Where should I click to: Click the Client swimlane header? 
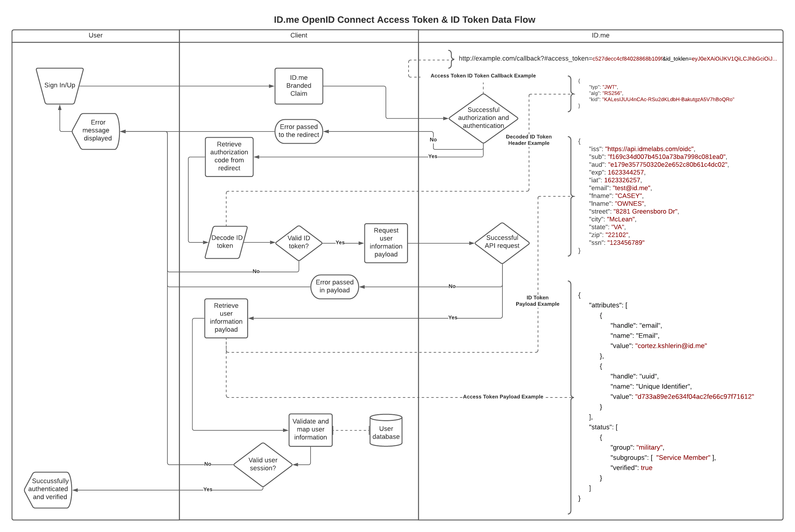click(x=299, y=35)
